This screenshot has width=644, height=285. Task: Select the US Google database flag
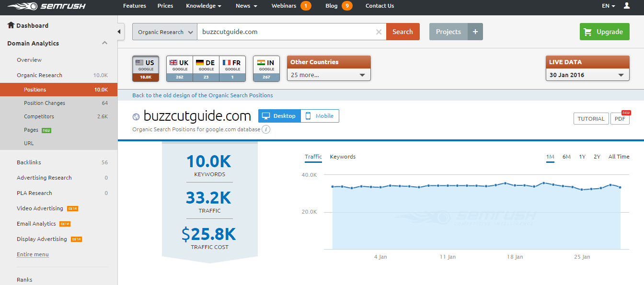pos(146,68)
